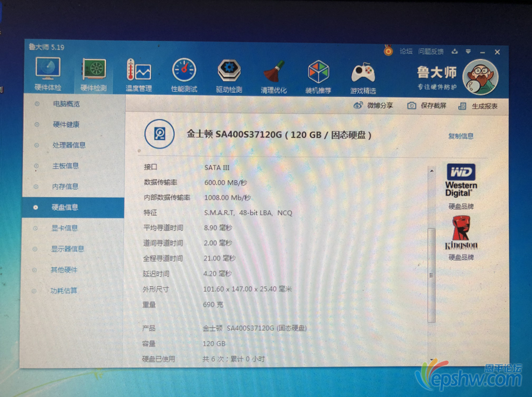Click 硬盘品牌 label under Western Digital
The width and height of the screenshot is (532, 397).
pyautogui.click(x=461, y=207)
